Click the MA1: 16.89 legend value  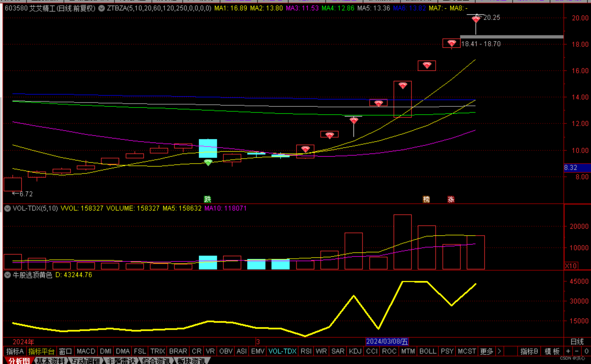(231, 8)
